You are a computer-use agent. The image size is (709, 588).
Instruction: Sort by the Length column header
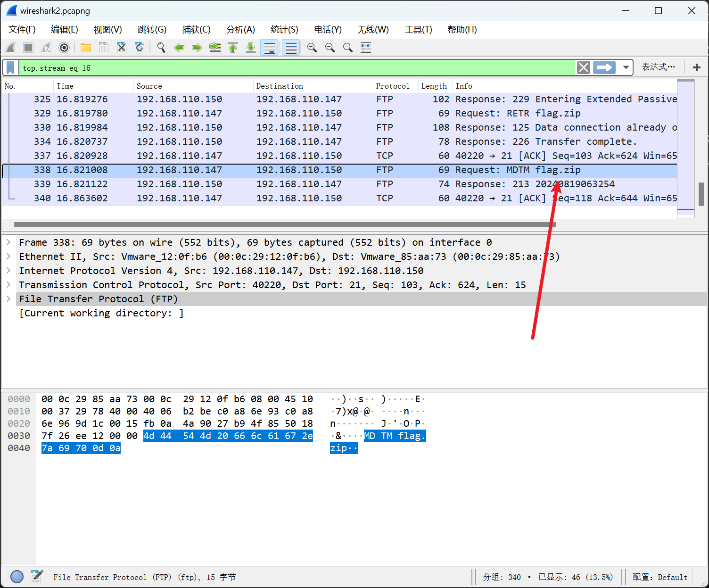tap(435, 86)
